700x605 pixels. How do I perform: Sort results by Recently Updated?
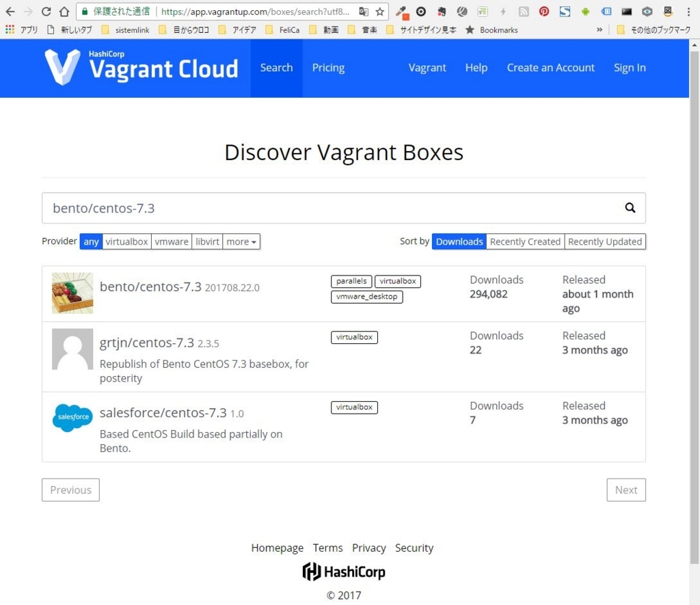(x=605, y=241)
